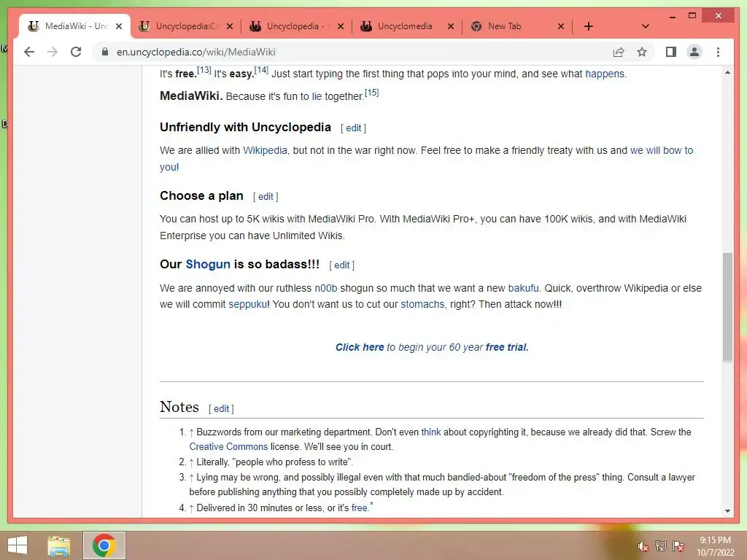The height and width of the screenshot is (560, 747).
Task: Switch to the third Uncyclopedia tab
Action: tap(296, 26)
